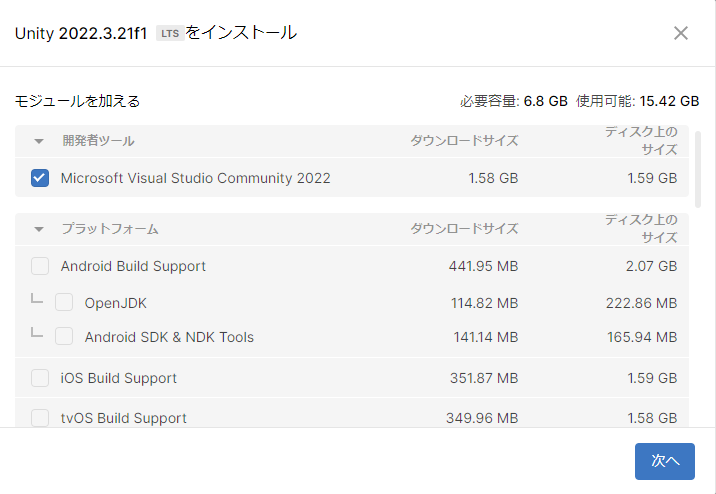Screen dimensions: 716x494
Task: Collapse the 開発者ツール section arrow
Action: (x=39, y=141)
